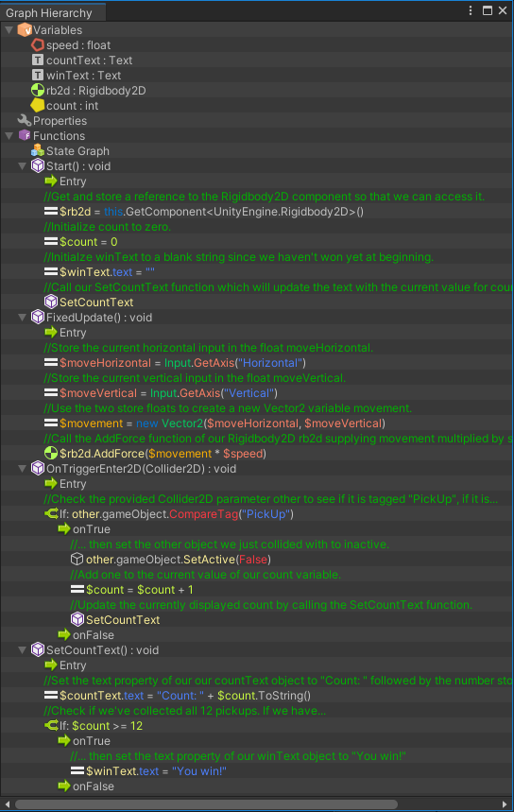Click the Variables group icon
514x812 pixels.
(x=25, y=29)
